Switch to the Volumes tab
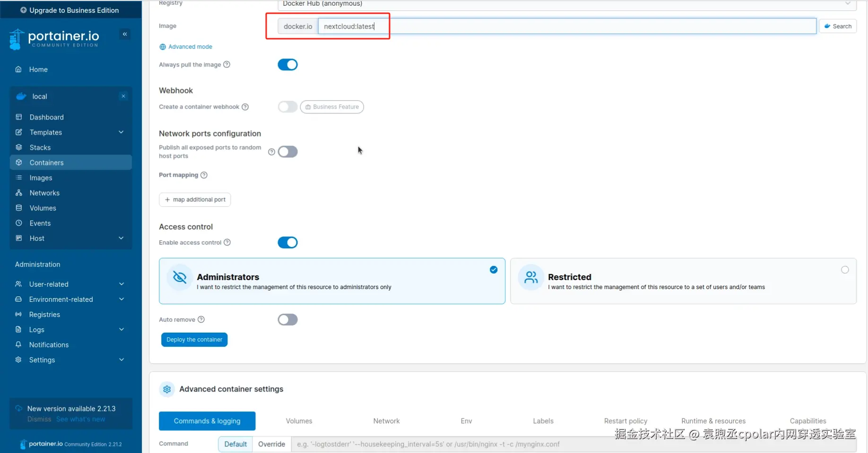The width and height of the screenshot is (868, 453). point(299,421)
